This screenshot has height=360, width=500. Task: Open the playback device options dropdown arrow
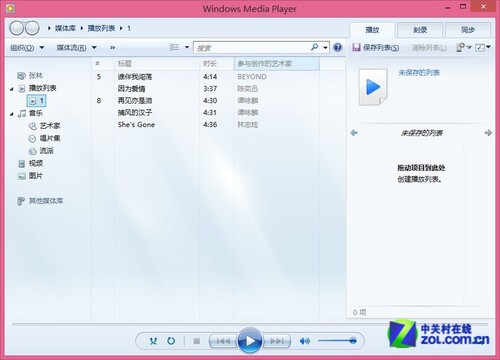pyautogui.click(x=469, y=47)
